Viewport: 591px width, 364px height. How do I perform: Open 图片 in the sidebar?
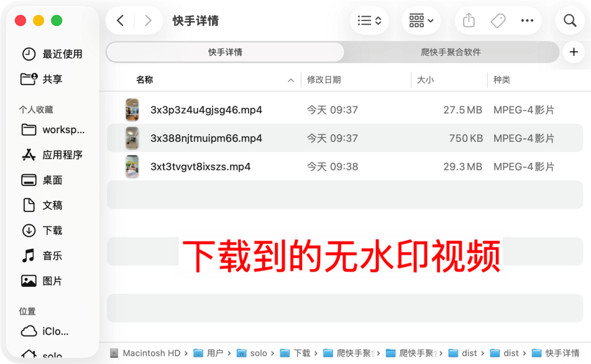coord(53,281)
